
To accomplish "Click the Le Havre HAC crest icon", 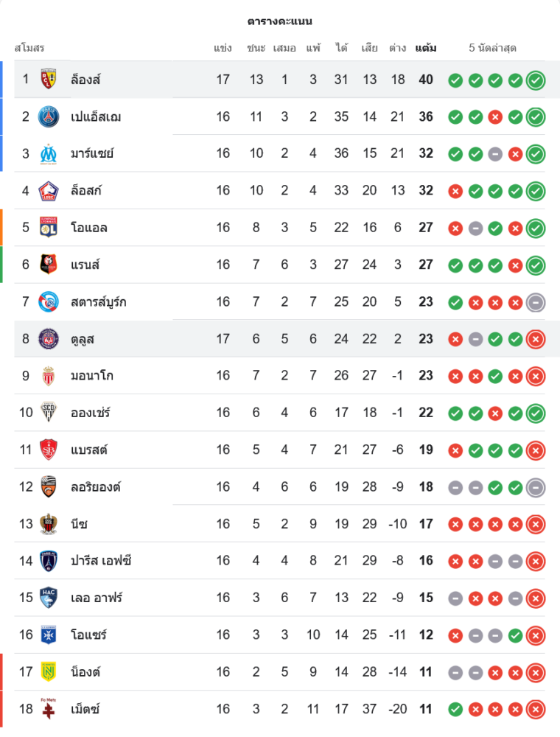I will pos(49,598).
